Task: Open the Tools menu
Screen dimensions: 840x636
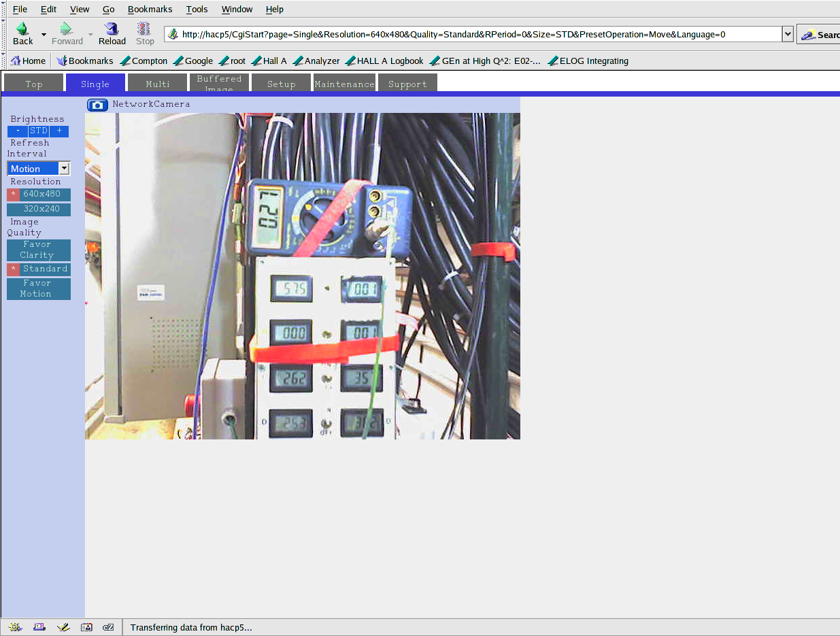Action: pos(197,9)
